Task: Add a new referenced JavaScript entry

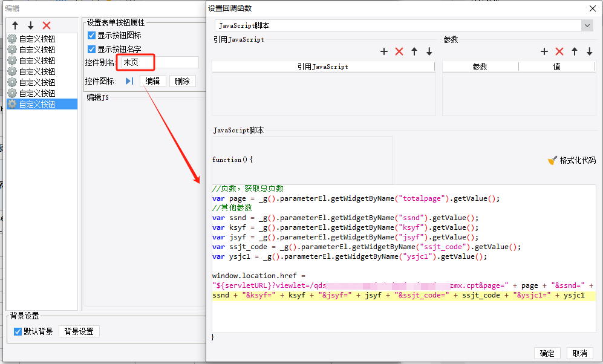Action: 383,51
